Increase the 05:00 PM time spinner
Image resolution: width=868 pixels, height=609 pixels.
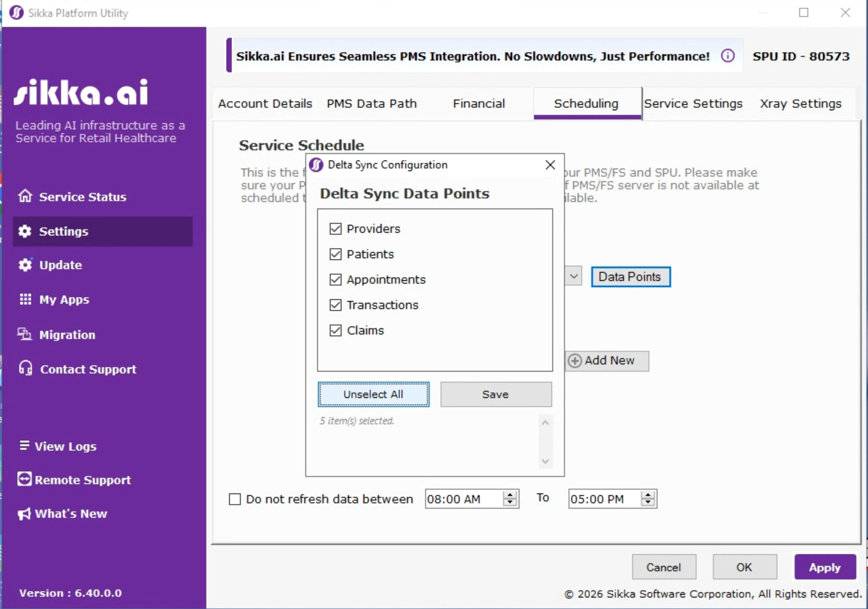648,495
